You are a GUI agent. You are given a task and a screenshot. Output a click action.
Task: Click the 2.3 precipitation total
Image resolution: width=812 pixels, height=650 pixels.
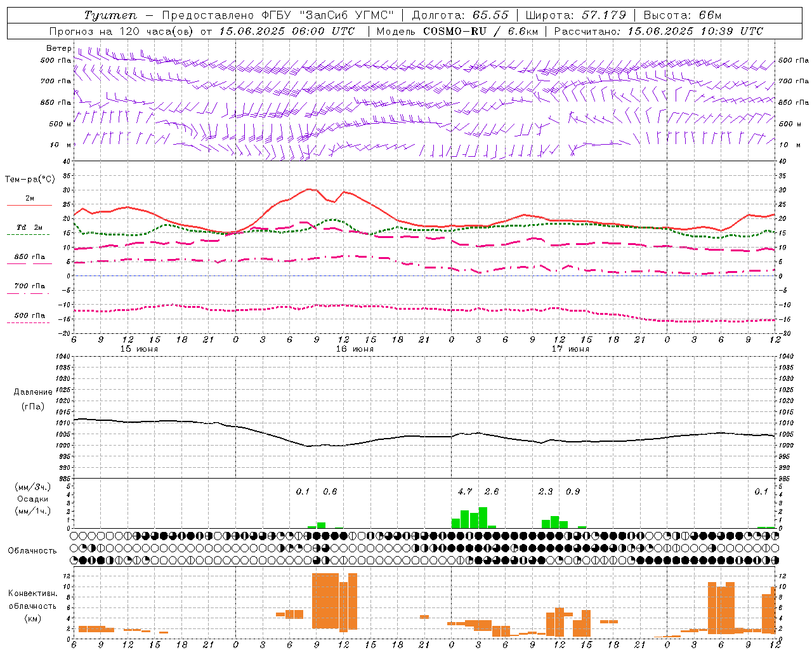546,491
